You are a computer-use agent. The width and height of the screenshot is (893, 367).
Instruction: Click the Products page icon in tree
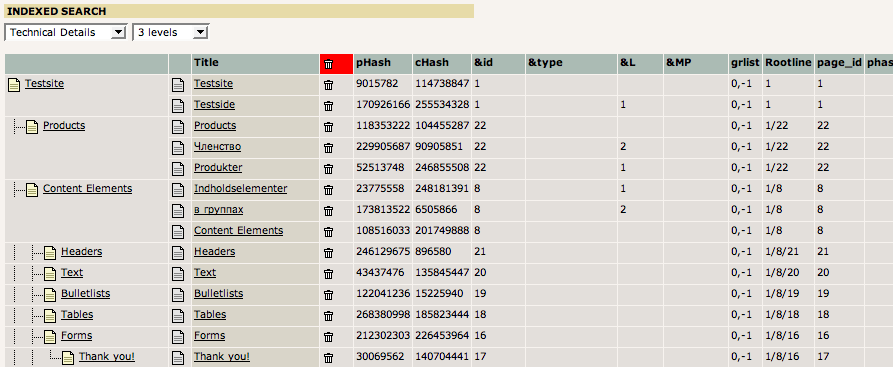pos(32,127)
